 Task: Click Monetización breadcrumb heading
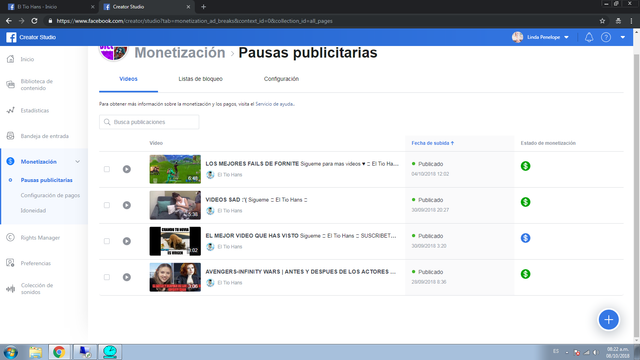coord(180,53)
